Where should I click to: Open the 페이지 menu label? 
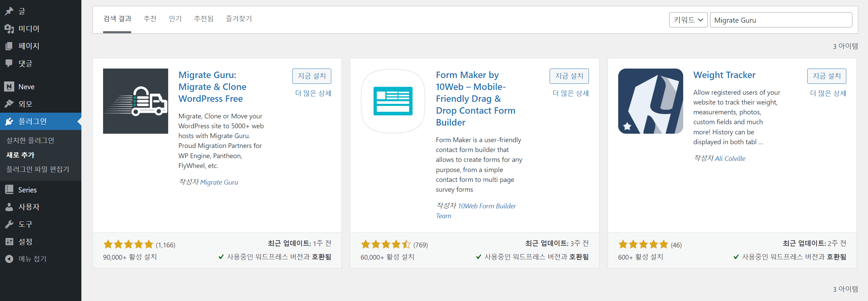29,46
